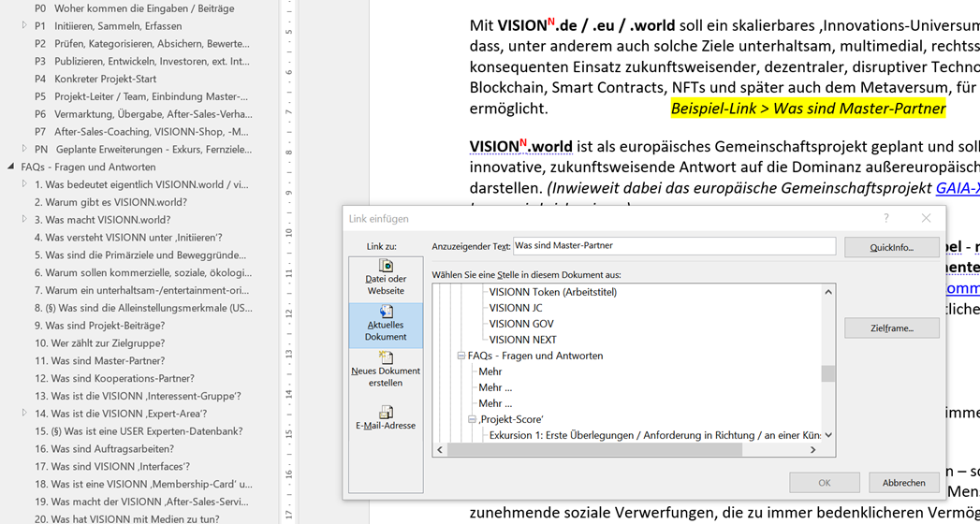Go to 'P3 Publizieren, Entwickeln' heading

[144, 61]
